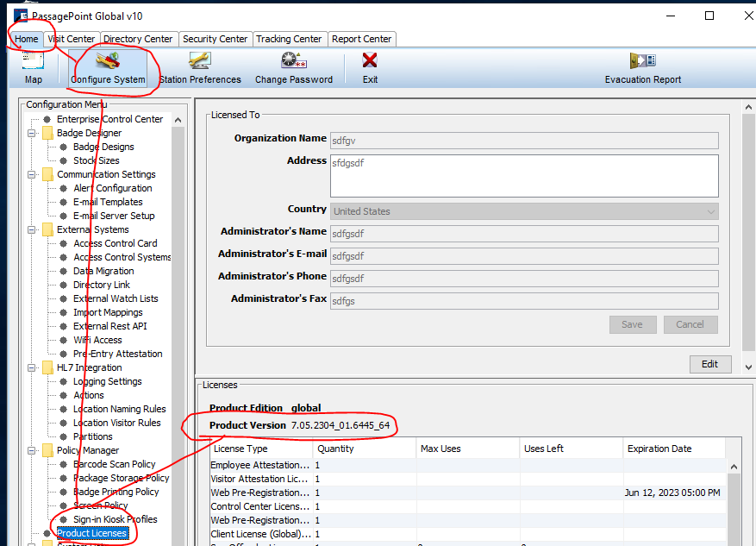Select Employee Attestation license row
The height and width of the screenshot is (546, 756).
[x=468, y=466]
